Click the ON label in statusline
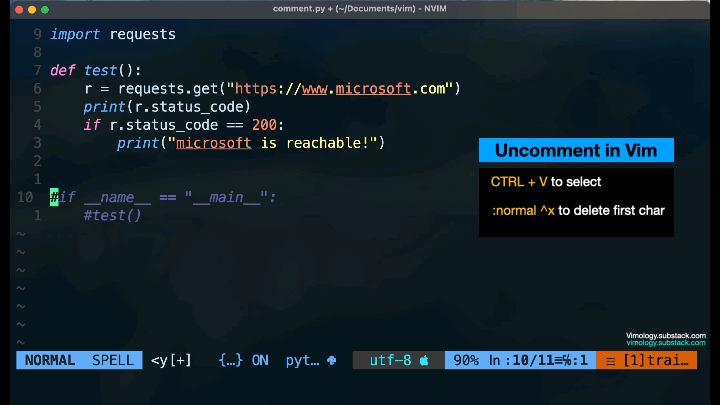Image resolution: width=720 pixels, height=405 pixels. point(260,360)
